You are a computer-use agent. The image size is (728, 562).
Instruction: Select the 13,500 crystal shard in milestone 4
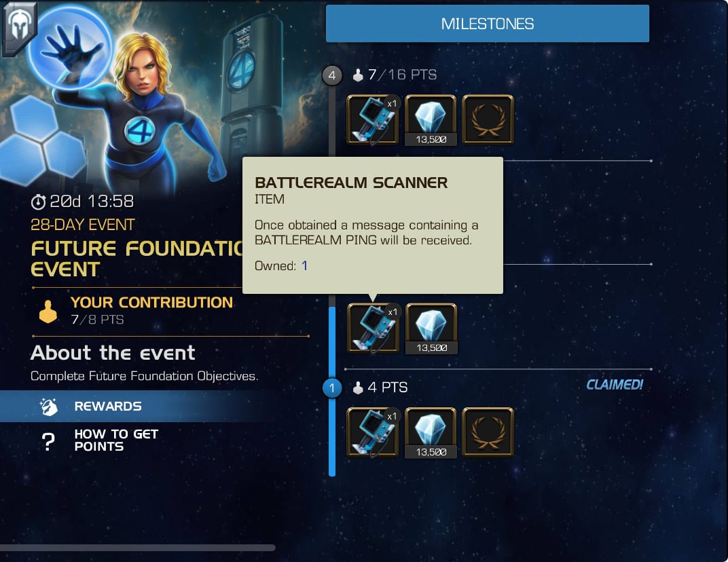pos(431,119)
